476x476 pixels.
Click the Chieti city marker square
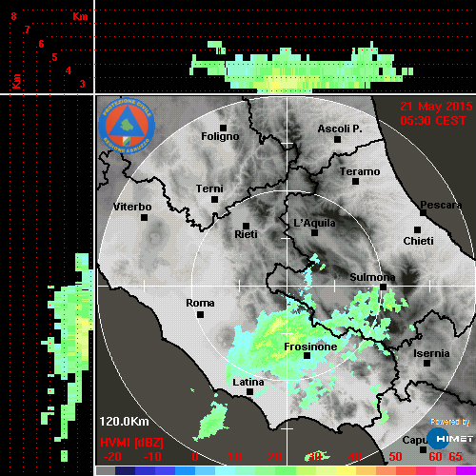(x=418, y=229)
